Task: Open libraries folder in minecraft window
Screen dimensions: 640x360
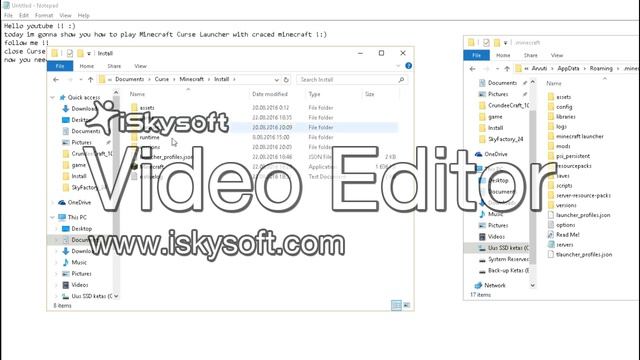Action: (x=566, y=117)
